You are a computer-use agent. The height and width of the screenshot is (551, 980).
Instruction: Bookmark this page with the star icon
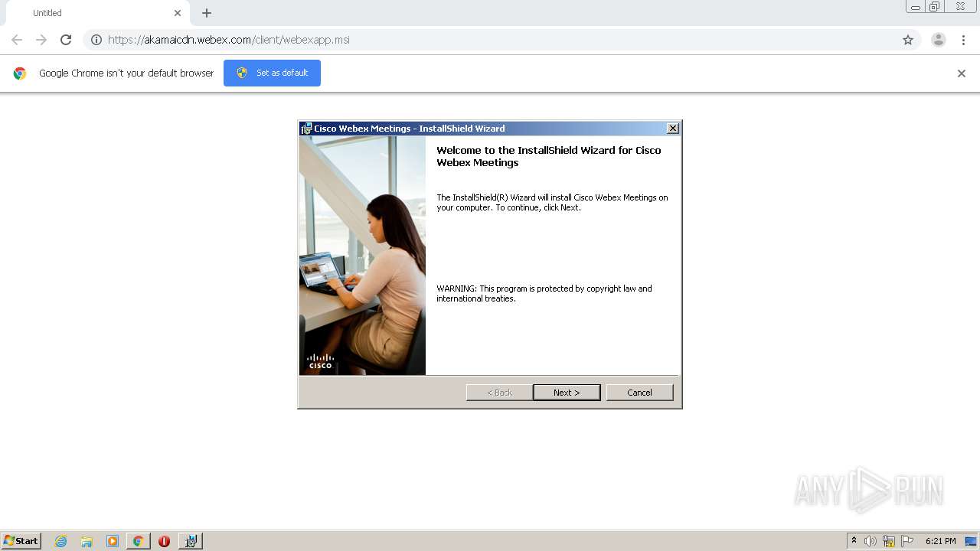pos(908,40)
